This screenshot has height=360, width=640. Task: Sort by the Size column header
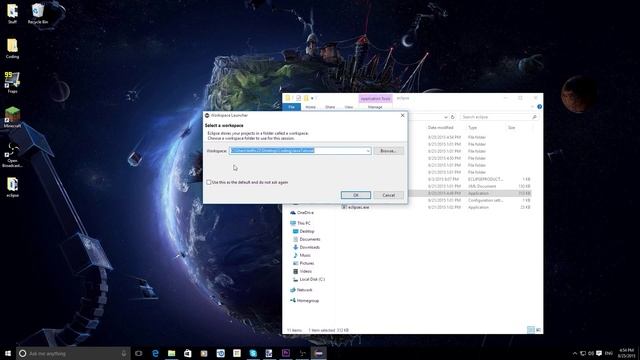click(x=511, y=128)
